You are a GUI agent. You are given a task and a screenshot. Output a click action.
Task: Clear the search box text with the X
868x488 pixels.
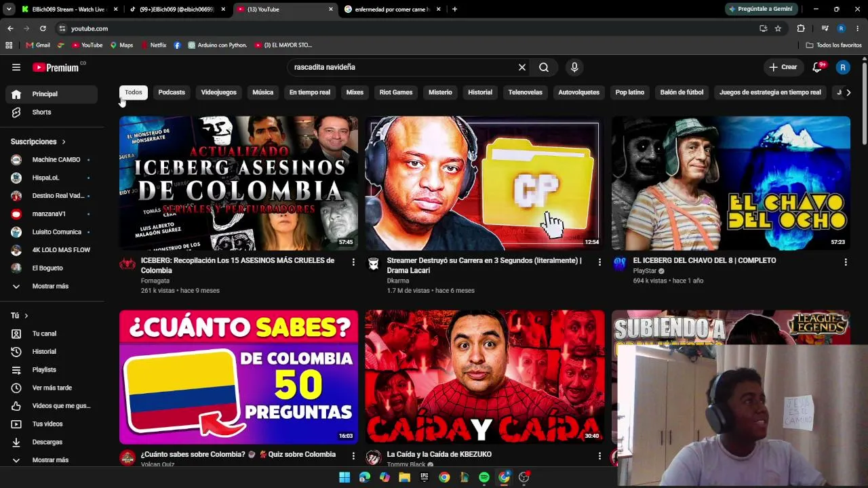pos(522,67)
